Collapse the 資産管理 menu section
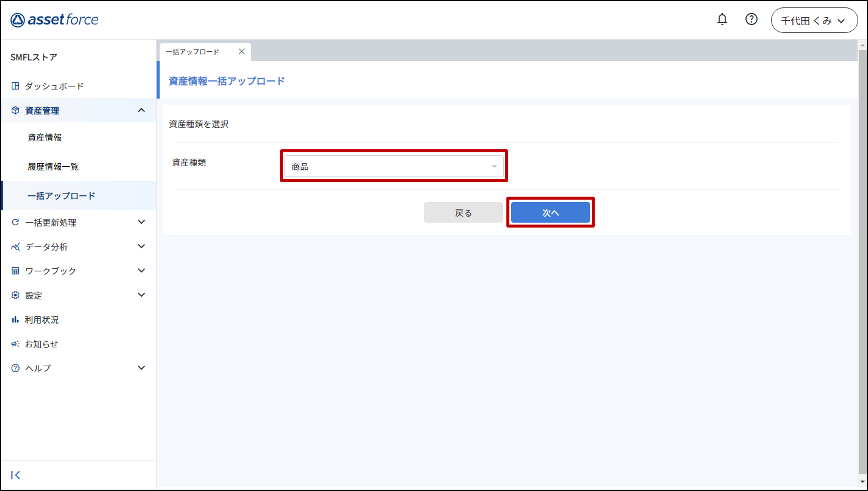The height and width of the screenshot is (491, 868). tap(142, 110)
